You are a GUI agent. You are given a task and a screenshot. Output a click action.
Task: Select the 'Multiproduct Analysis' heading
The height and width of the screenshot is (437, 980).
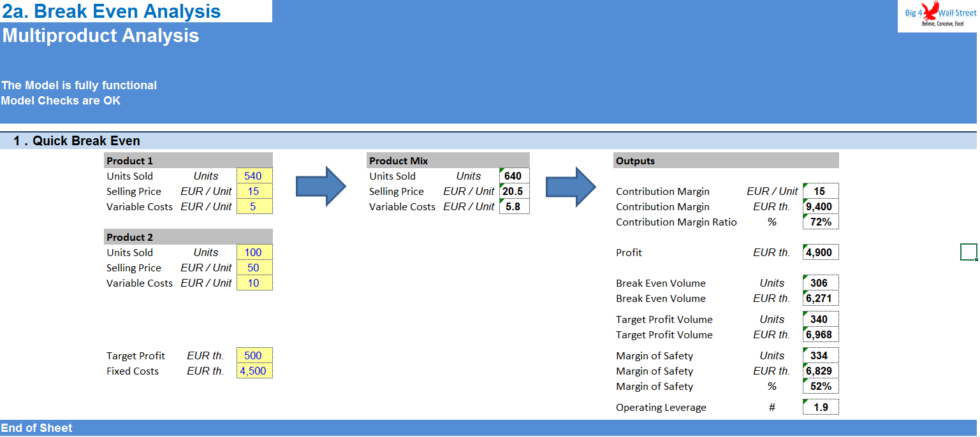100,36
